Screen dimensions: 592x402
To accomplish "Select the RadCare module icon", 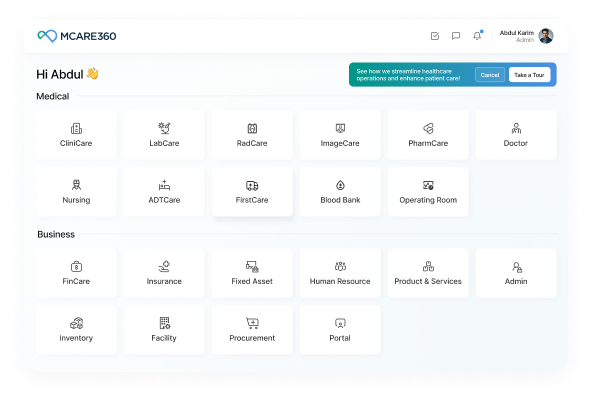I will (x=252, y=129).
